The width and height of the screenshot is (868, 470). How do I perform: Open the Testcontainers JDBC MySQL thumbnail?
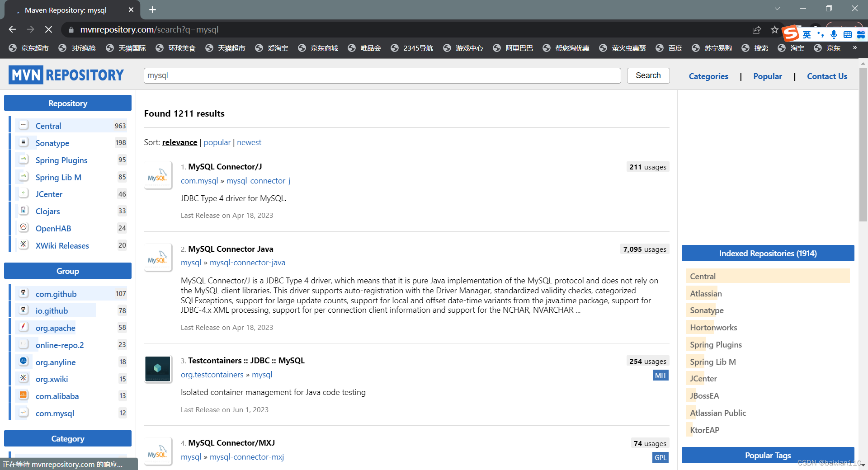(x=158, y=369)
